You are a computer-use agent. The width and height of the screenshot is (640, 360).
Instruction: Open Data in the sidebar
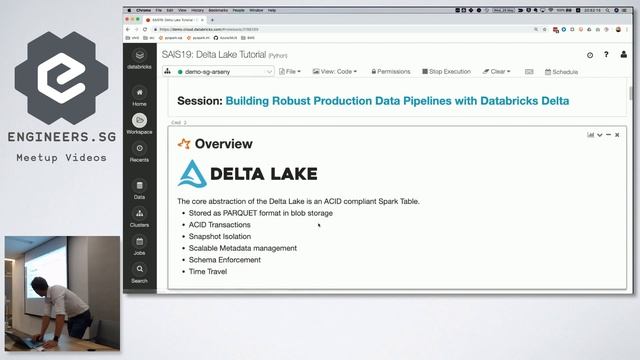(139, 189)
